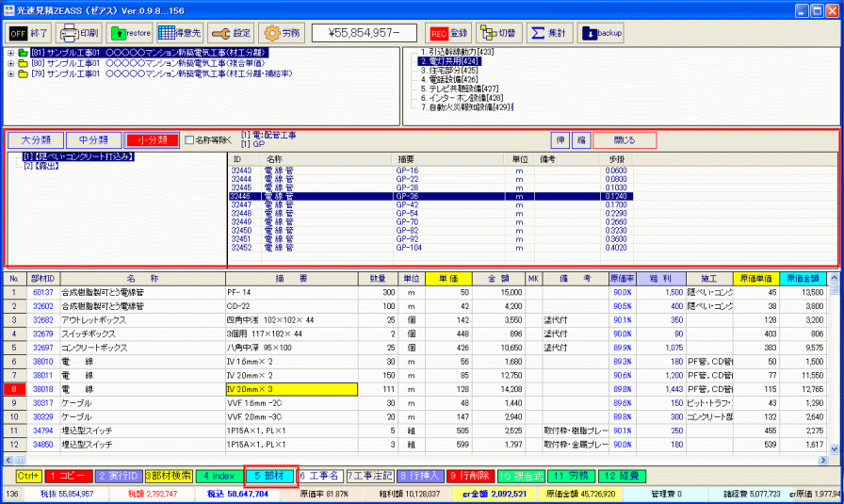This screenshot has width=844, height=504.
Task: Select project folder [81] サンプル工事01
Action: [x=149, y=53]
